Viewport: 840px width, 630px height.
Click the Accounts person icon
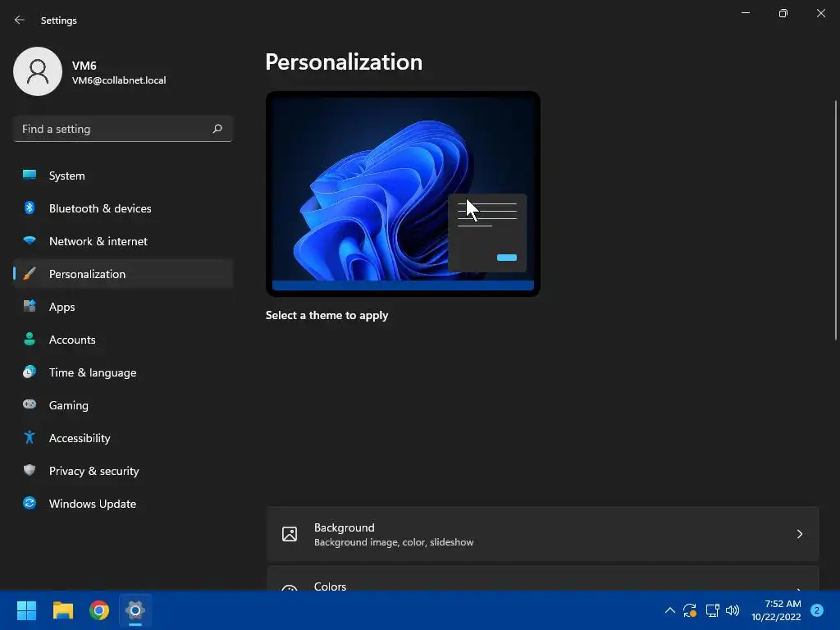[x=30, y=339]
